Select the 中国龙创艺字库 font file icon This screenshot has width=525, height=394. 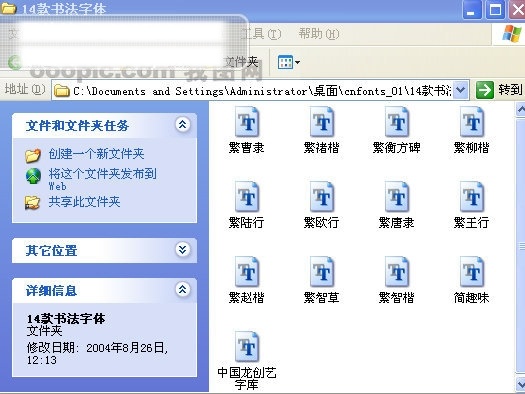(247, 346)
